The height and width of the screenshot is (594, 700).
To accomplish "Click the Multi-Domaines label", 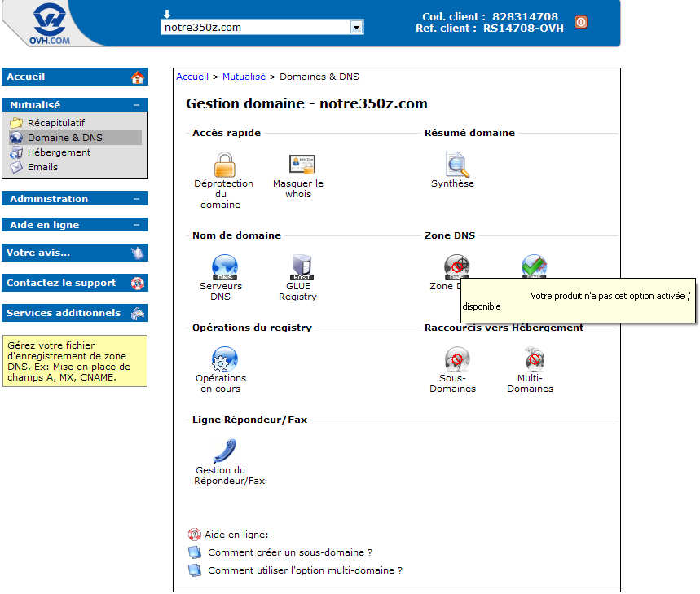I will click(530, 383).
